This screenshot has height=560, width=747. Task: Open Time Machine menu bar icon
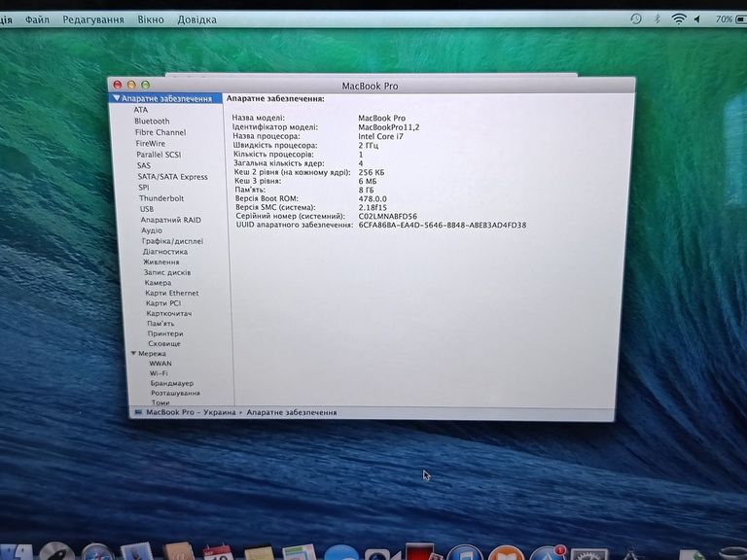636,19
